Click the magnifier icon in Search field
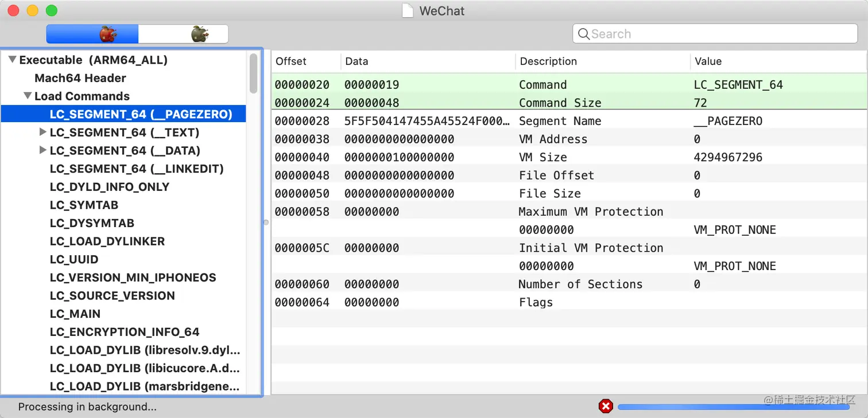Viewport: 868px width, 418px height. [584, 34]
